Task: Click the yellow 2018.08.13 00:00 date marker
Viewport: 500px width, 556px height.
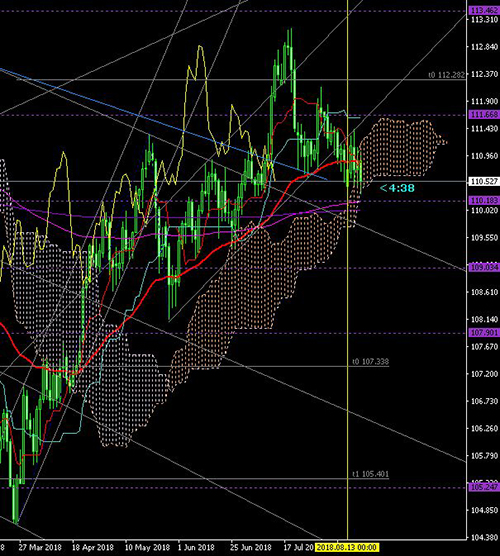Action: [x=347, y=547]
